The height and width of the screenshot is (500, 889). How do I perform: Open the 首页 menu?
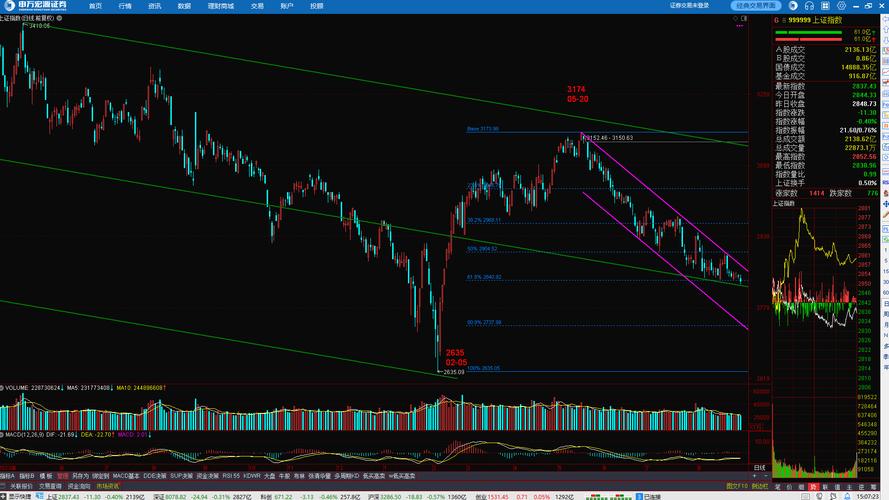pyautogui.click(x=95, y=6)
